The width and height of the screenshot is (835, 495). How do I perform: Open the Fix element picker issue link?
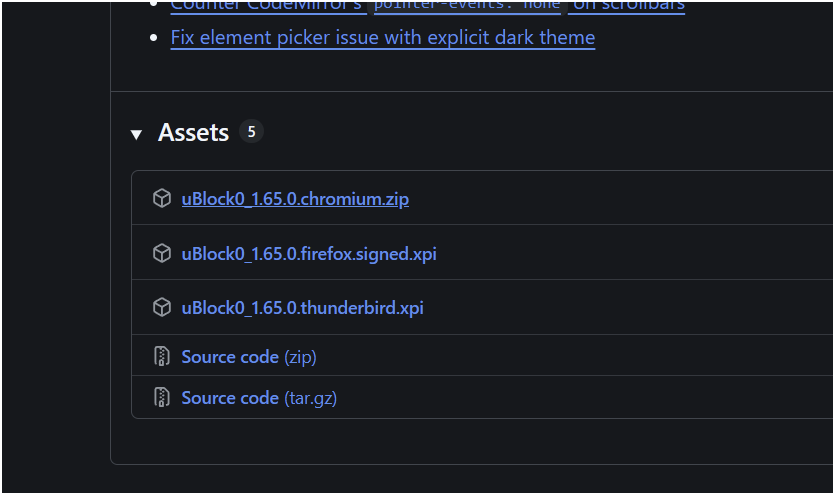click(x=382, y=38)
